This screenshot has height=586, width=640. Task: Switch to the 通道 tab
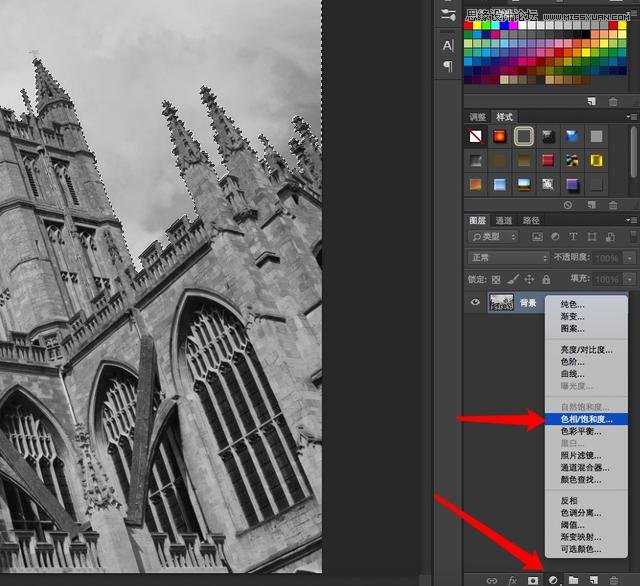tap(504, 220)
